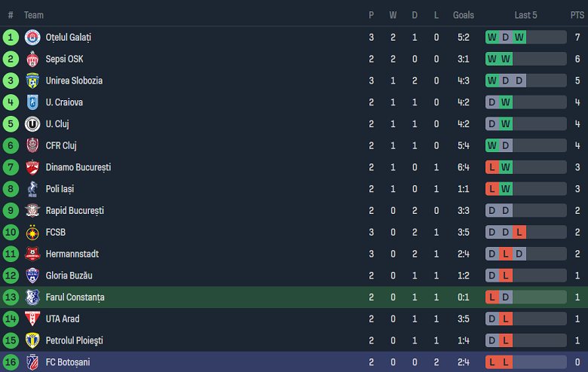Click the Rapid București club crest
The width and height of the screenshot is (588, 372).
(32, 211)
